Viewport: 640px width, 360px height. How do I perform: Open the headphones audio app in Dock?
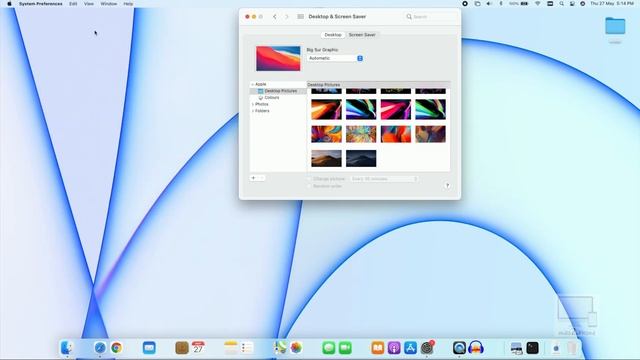click(476, 348)
